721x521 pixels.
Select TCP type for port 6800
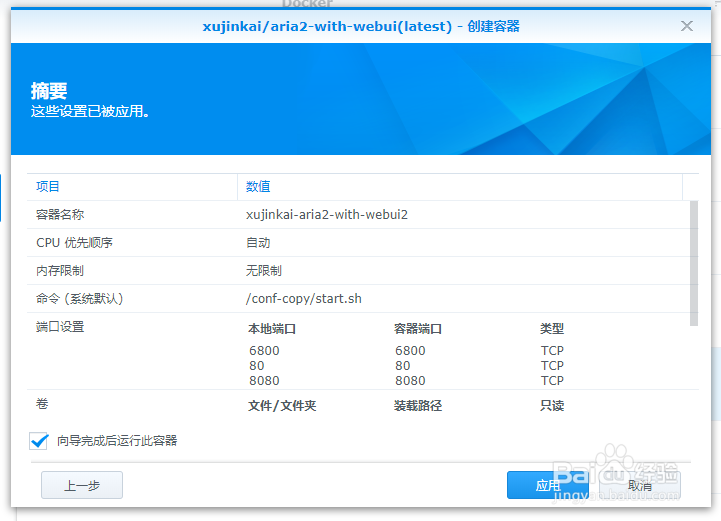[552, 351]
